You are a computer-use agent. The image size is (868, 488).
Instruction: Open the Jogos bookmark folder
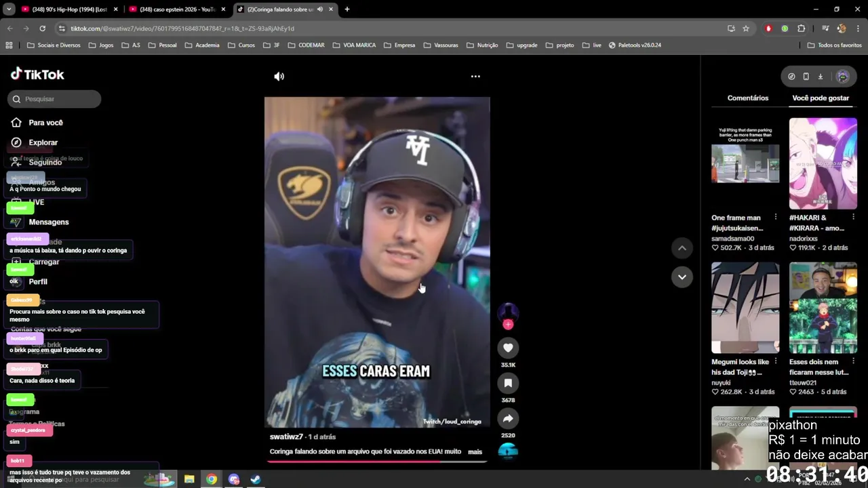pos(100,45)
